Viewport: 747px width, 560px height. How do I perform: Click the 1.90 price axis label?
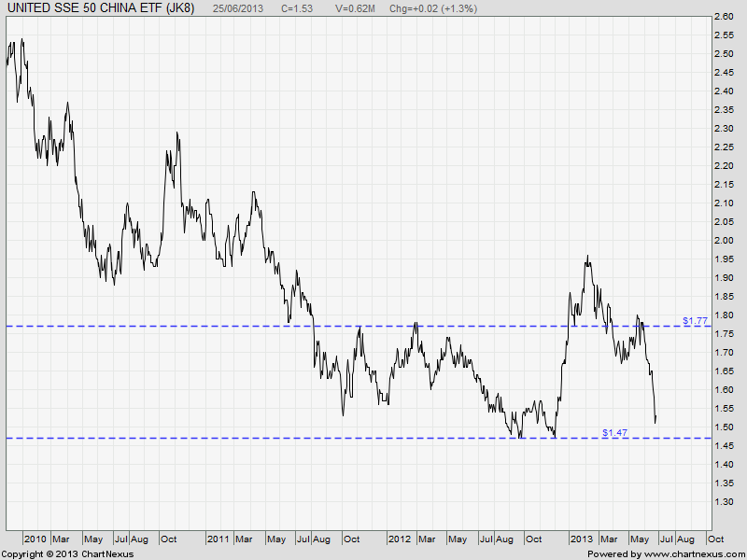tap(724, 277)
